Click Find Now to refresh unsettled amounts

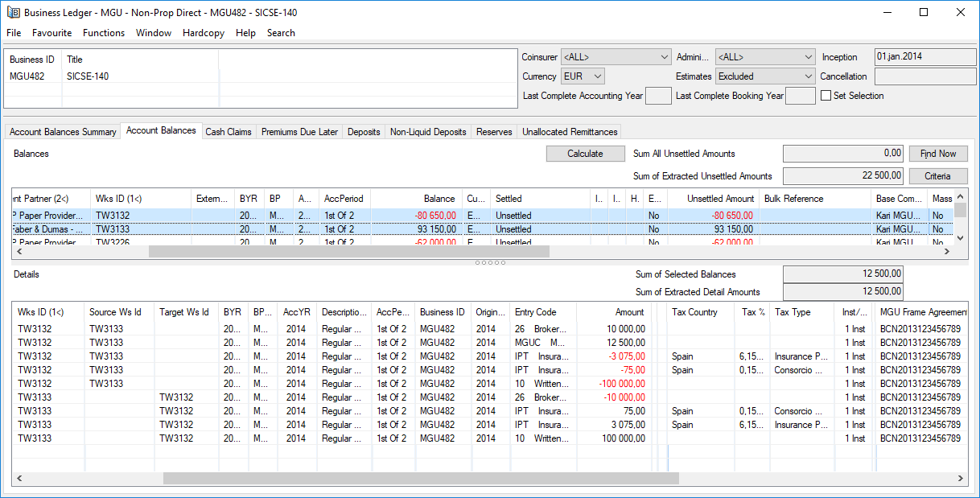(x=937, y=153)
